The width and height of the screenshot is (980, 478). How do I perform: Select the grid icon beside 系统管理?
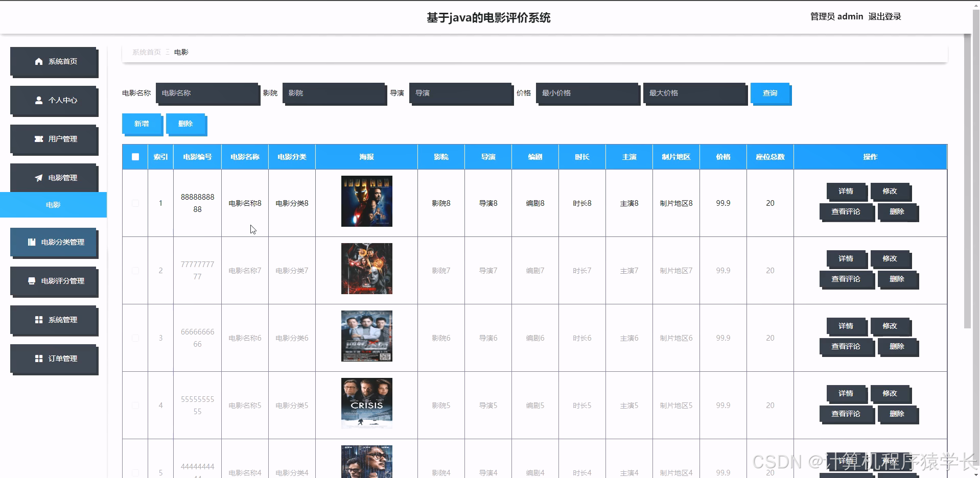tap(38, 320)
